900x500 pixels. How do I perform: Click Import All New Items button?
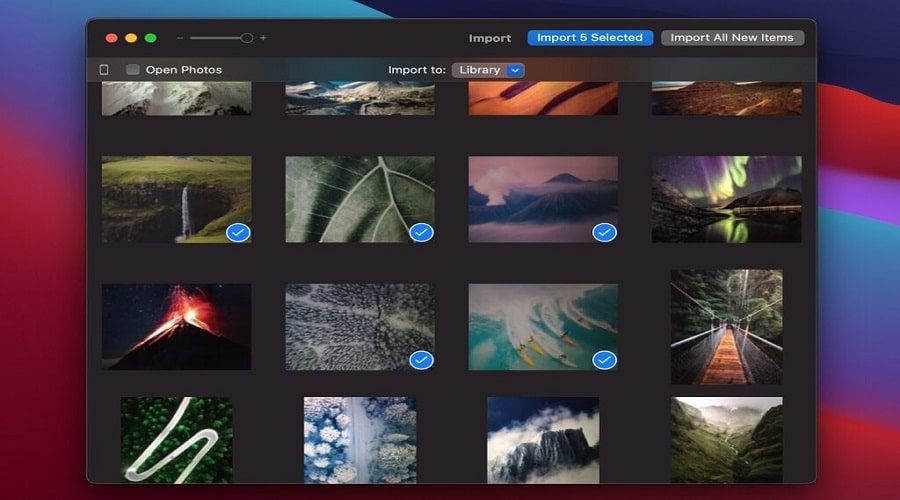(x=732, y=38)
